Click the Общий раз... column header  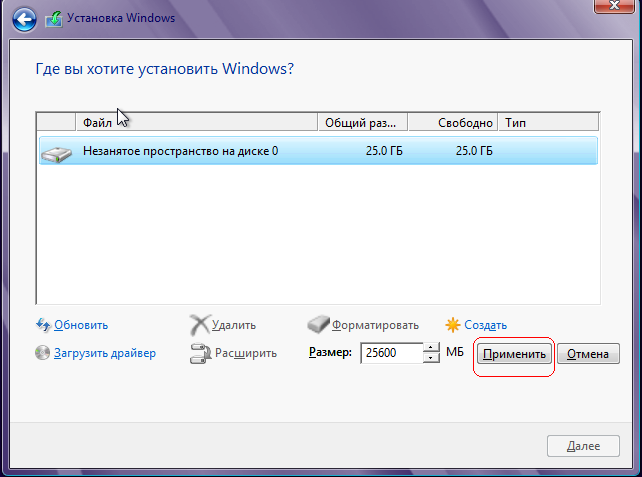363,122
